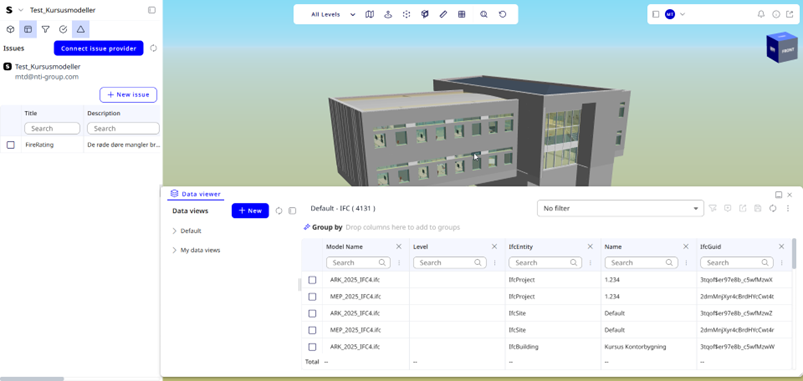Open the data viewer more options menu

(x=788, y=208)
